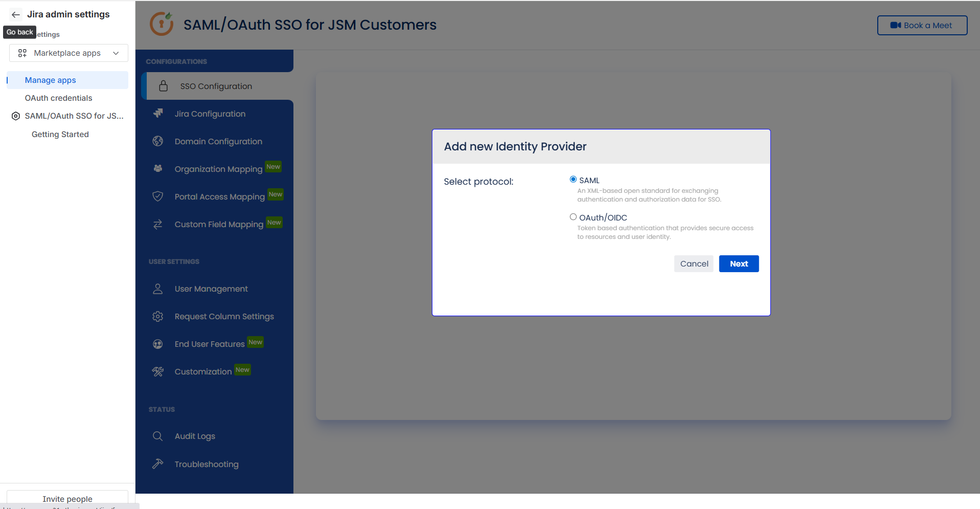
Task: Click the Book a Meet button
Action: coord(922,26)
